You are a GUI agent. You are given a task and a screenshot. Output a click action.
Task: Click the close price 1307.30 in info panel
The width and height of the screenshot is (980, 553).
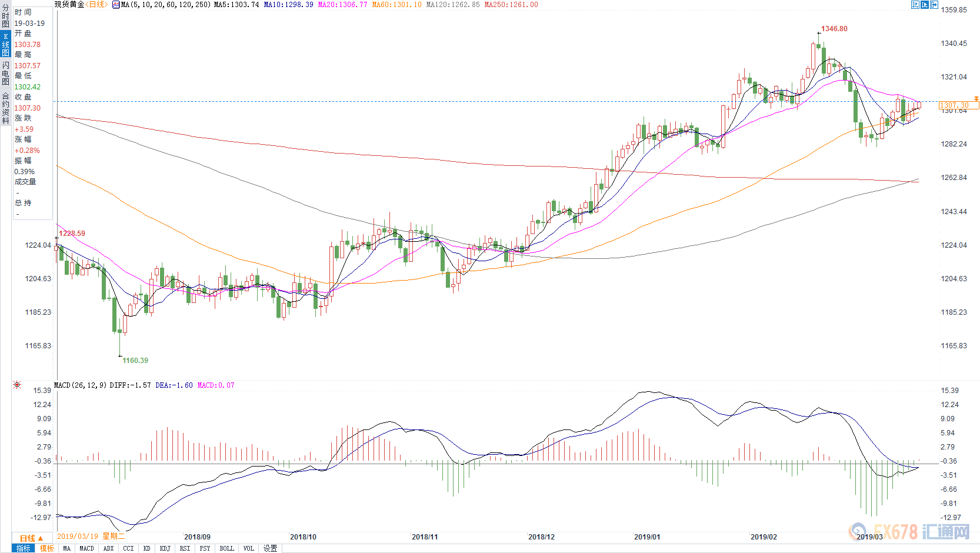click(28, 108)
